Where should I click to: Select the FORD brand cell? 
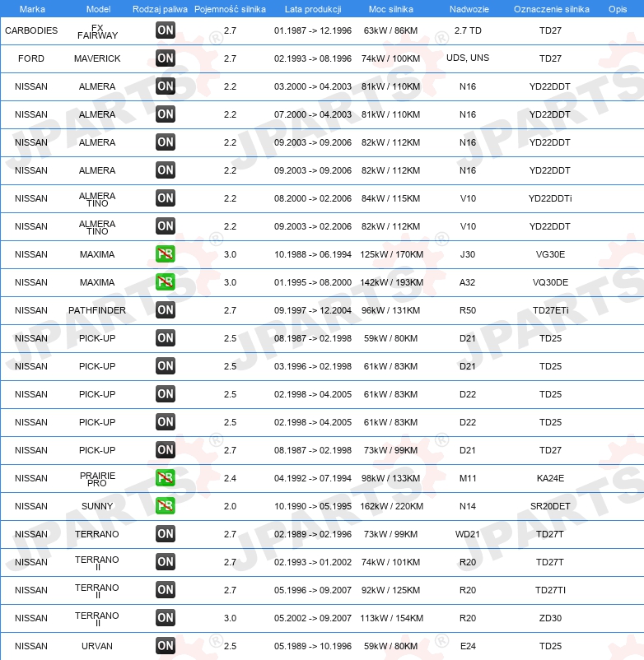31,58
